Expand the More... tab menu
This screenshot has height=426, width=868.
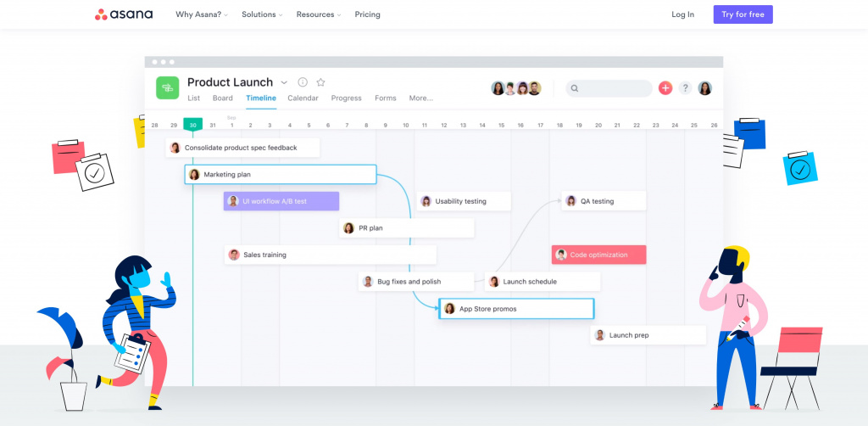point(421,98)
